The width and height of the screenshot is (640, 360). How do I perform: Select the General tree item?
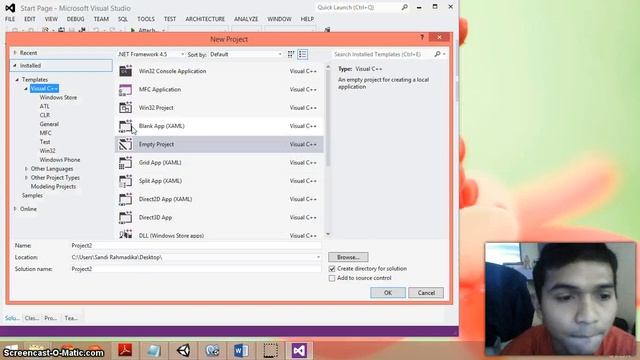pos(49,124)
